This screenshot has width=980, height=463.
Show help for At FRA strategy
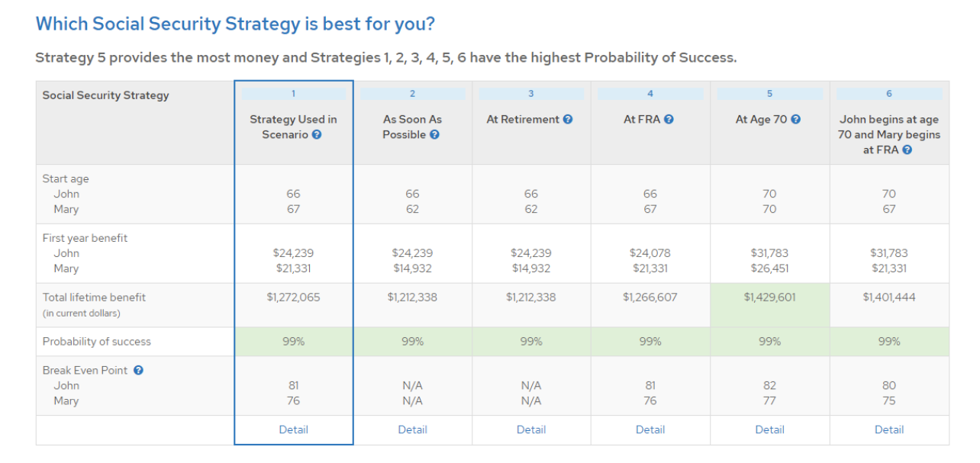[x=669, y=120]
